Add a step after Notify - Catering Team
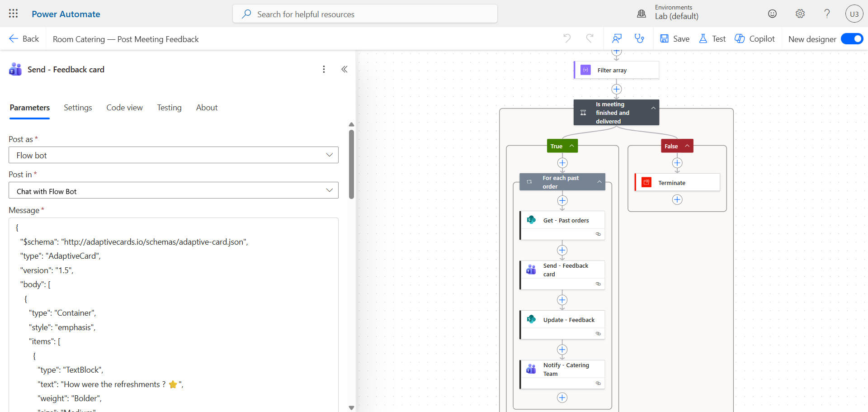 [x=562, y=398]
